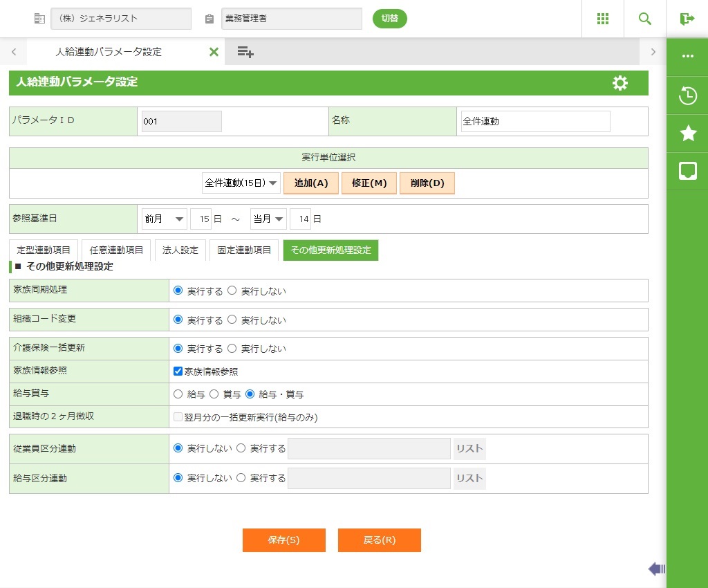The image size is (708, 588).
Task: Click the search magnifier icon
Action: (x=644, y=19)
